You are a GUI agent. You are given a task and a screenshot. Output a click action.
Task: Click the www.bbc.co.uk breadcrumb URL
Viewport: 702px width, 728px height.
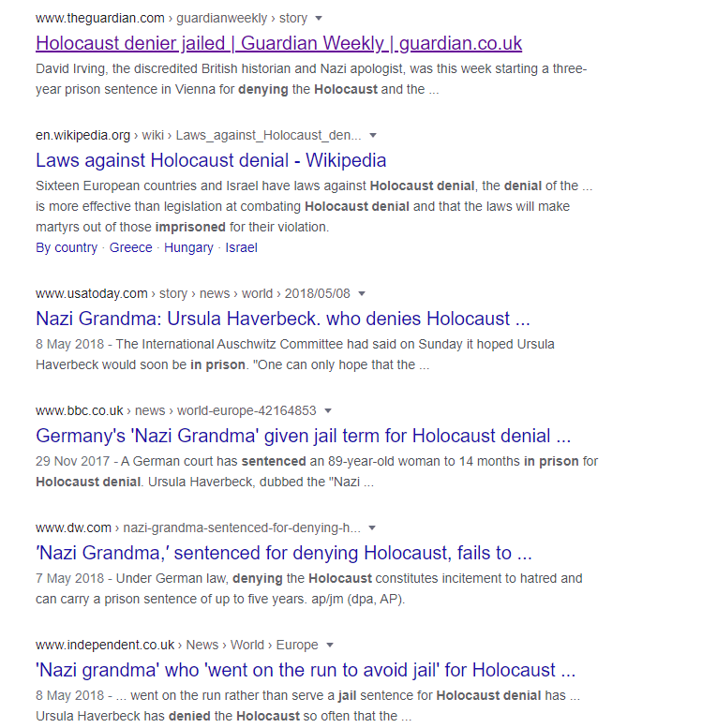pos(176,410)
